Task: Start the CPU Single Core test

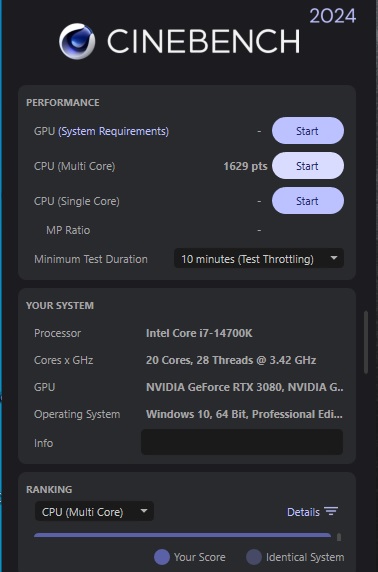Action: point(308,201)
